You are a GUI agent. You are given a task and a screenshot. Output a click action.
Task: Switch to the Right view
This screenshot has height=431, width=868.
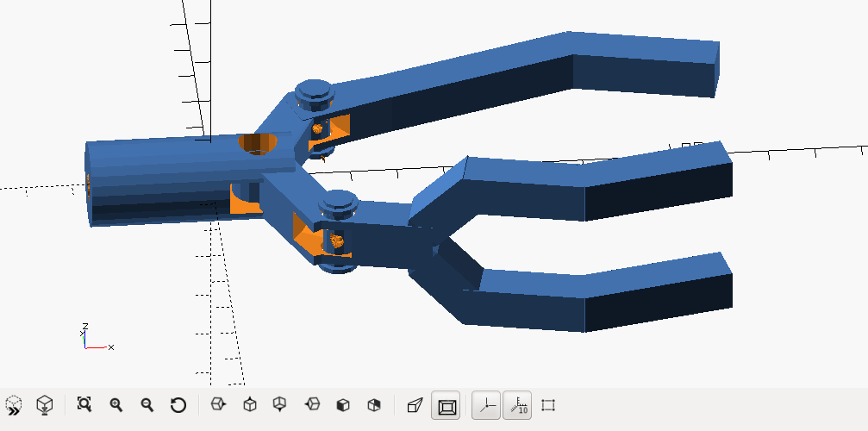(x=219, y=404)
